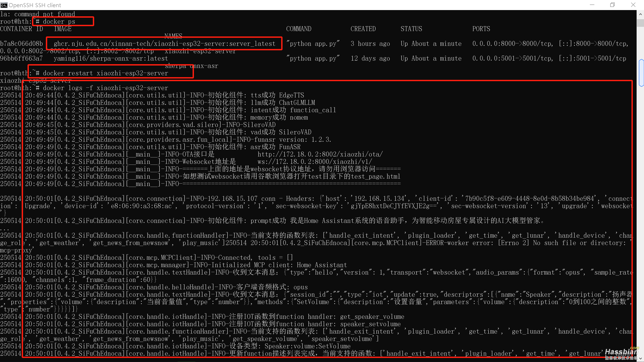
Task: Click the 'vad成功 SileroVAD' log line
Action: point(156,132)
